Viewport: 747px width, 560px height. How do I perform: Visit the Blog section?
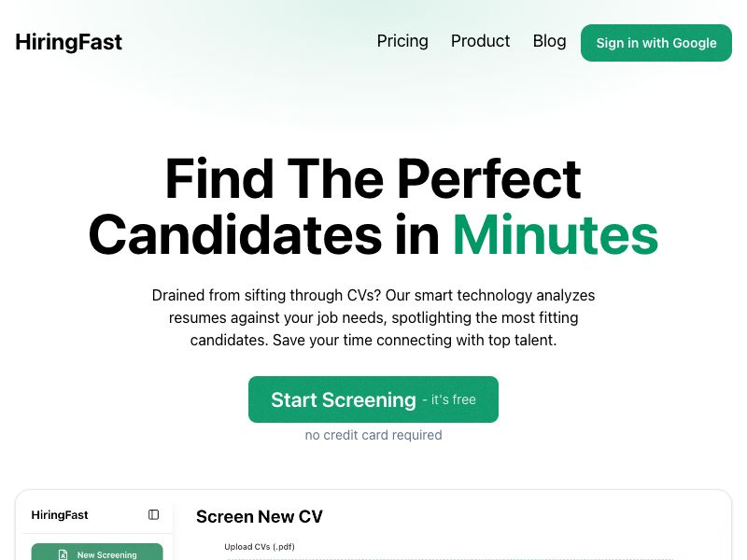[x=549, y=41]
